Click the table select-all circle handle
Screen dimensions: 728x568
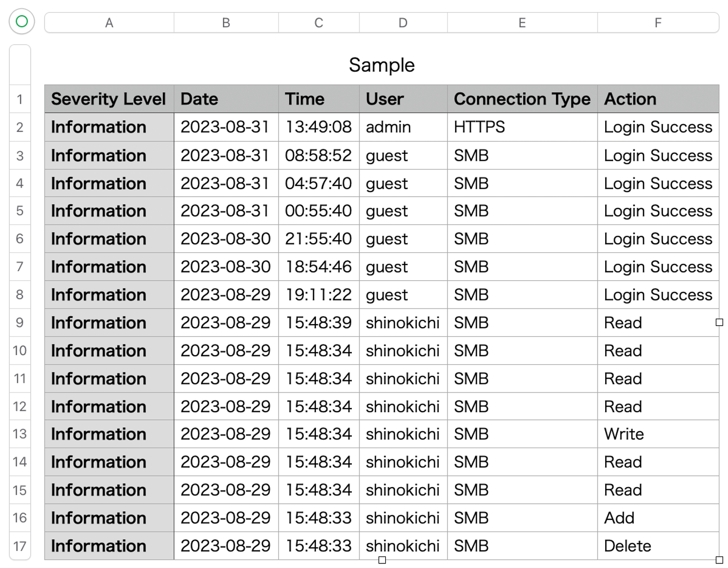pyautogui.click(x=22, y=21)
